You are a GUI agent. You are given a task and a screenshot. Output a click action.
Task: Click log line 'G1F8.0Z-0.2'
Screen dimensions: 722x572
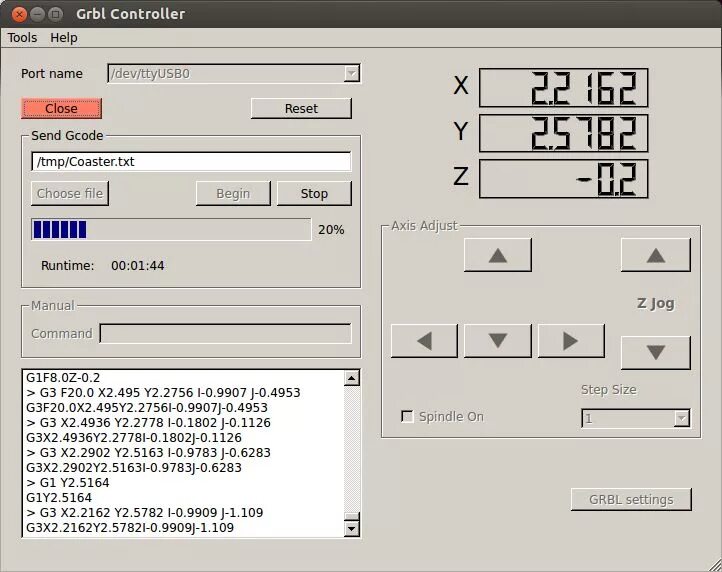pos(63,378)
